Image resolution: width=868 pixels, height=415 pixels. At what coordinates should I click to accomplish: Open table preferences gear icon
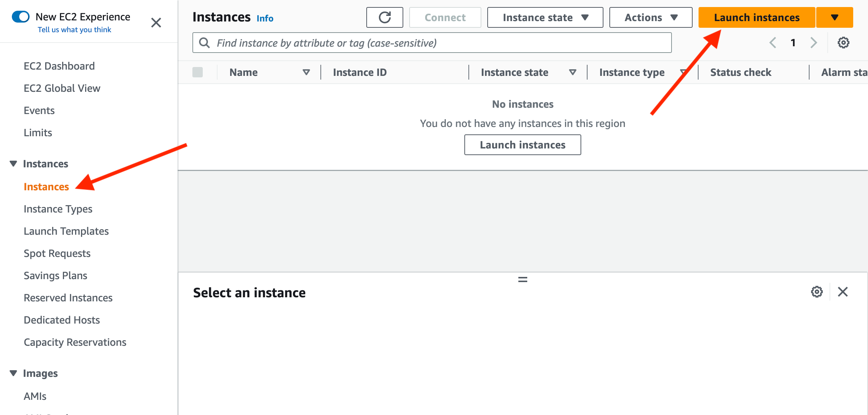point(843,43)
